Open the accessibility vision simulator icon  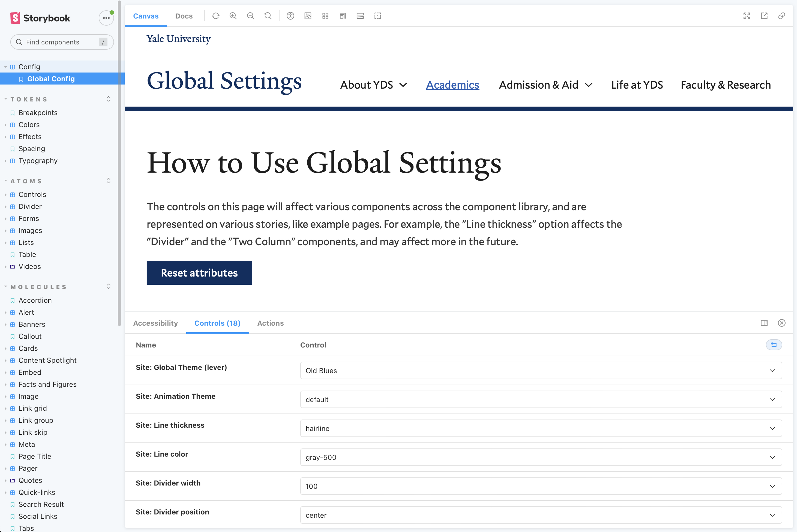[290, 16]
